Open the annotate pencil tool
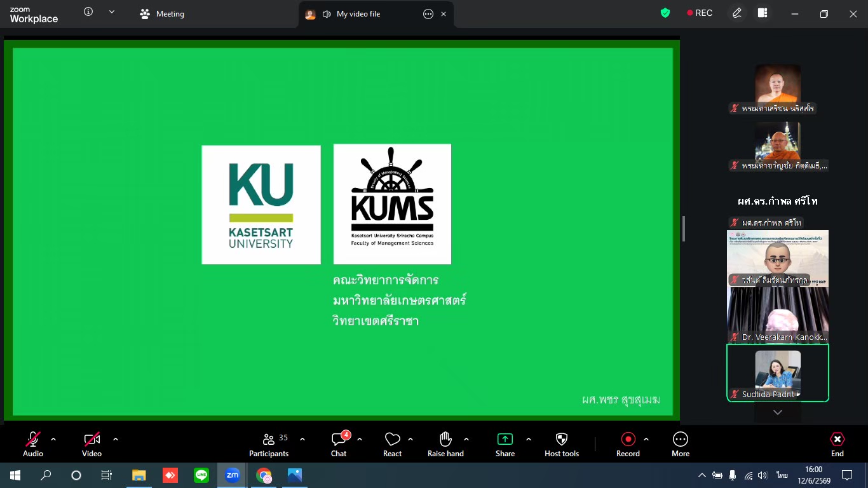The height and width of the screenshot is (488, 868). tap(737, 13)
